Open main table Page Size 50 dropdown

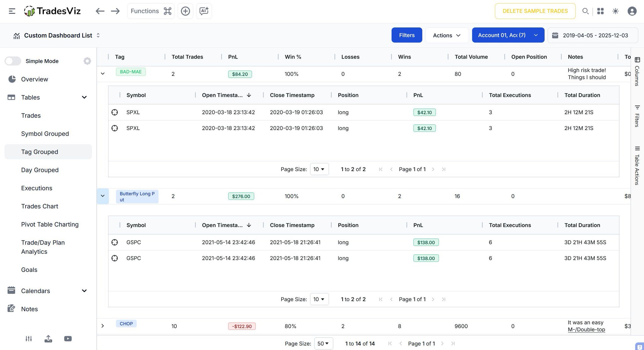[x=323, y=343]
